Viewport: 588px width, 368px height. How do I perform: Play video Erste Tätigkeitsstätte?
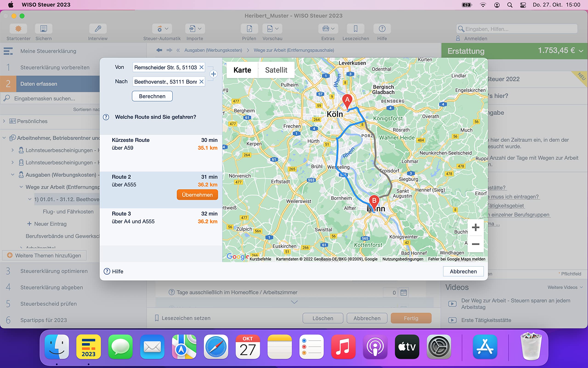(452, 320)
